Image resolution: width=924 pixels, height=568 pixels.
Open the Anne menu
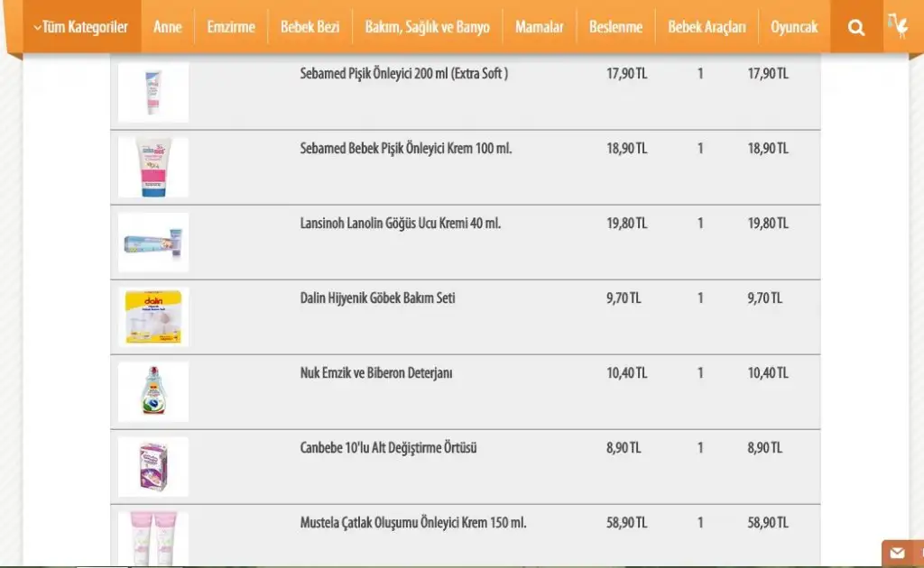pyautogui.click(x=167, y=27)
